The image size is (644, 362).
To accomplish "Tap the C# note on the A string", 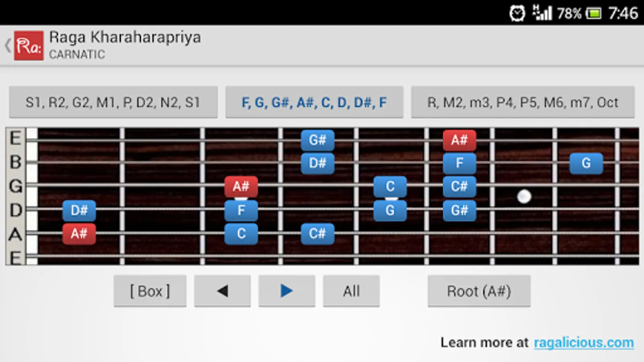I will tap(318, 234).
